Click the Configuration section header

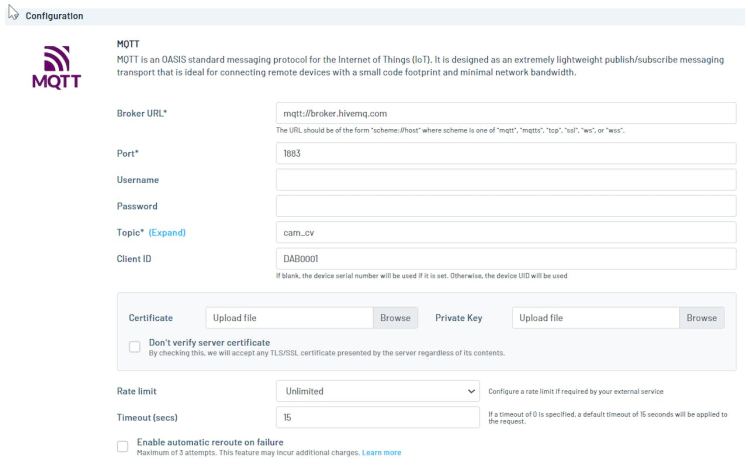(x=54, y=16)
